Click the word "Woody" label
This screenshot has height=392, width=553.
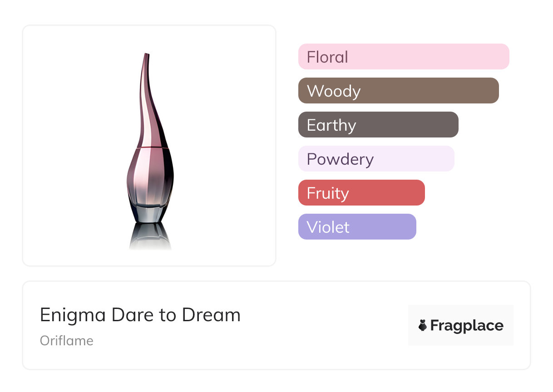pos(334,91)
